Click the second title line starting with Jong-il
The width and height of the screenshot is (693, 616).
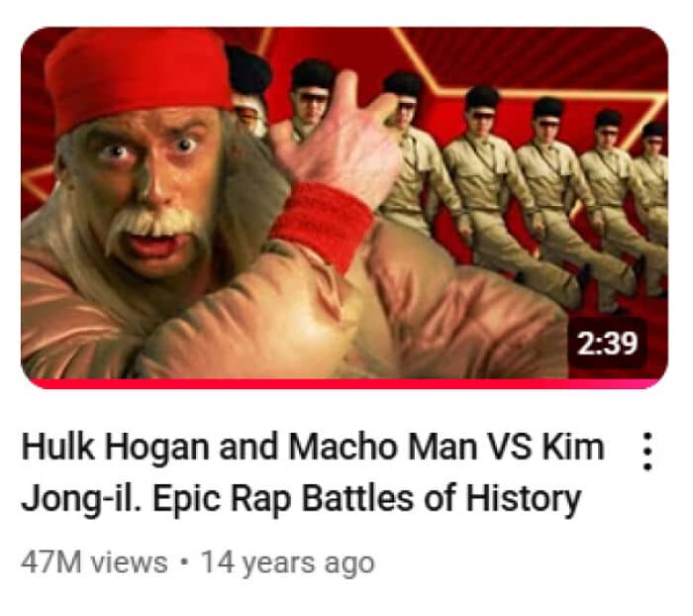[301, 498]
